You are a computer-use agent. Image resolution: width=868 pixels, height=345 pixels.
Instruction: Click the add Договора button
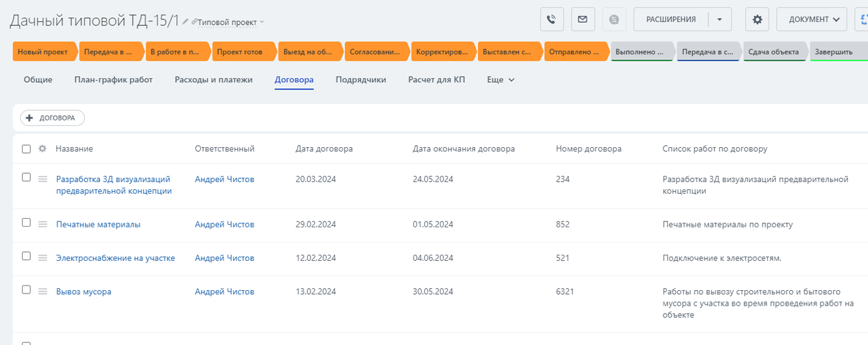pos(52,118)
